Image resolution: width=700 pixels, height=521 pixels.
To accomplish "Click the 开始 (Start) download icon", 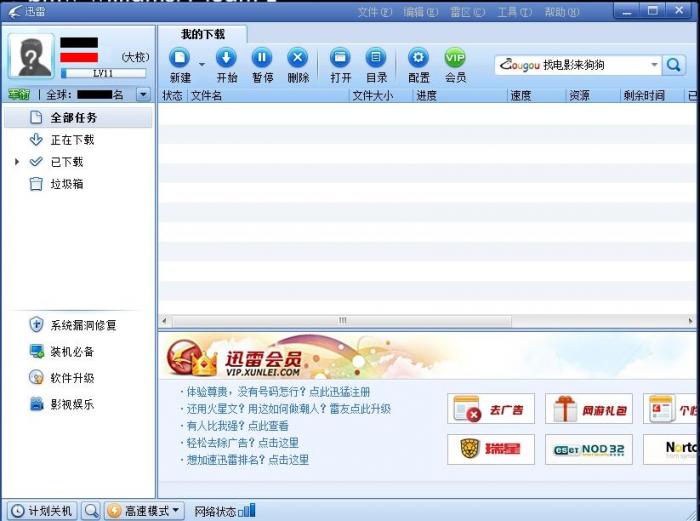I will pos(226,58).
